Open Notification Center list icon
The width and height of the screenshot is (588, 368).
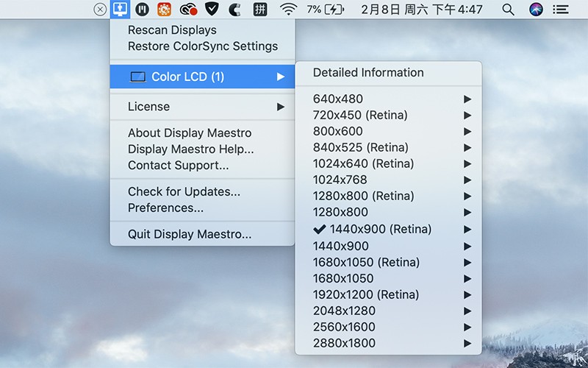pos(561,10)
